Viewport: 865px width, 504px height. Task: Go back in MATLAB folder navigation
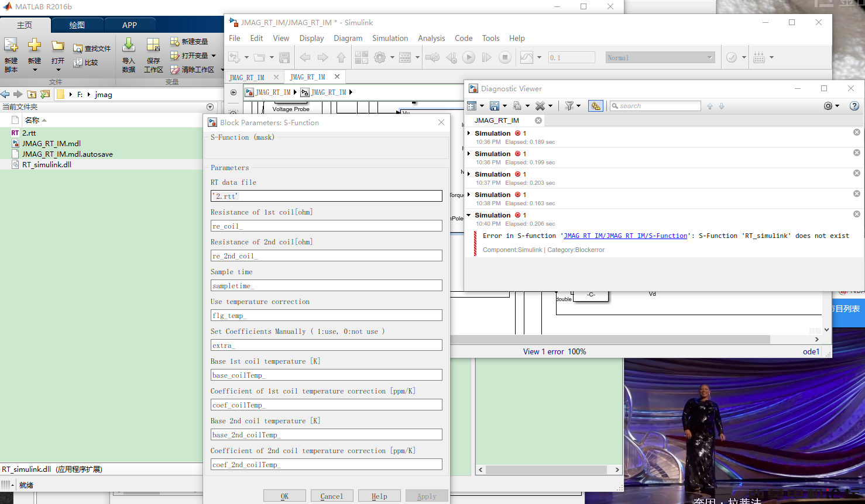[5, 94]
